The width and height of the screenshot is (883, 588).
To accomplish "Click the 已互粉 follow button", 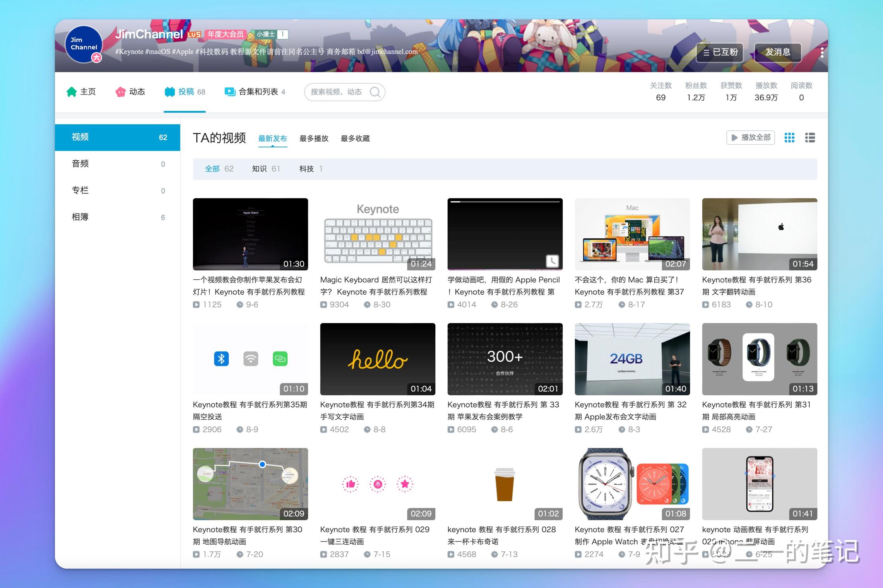I will coord(720,53).
